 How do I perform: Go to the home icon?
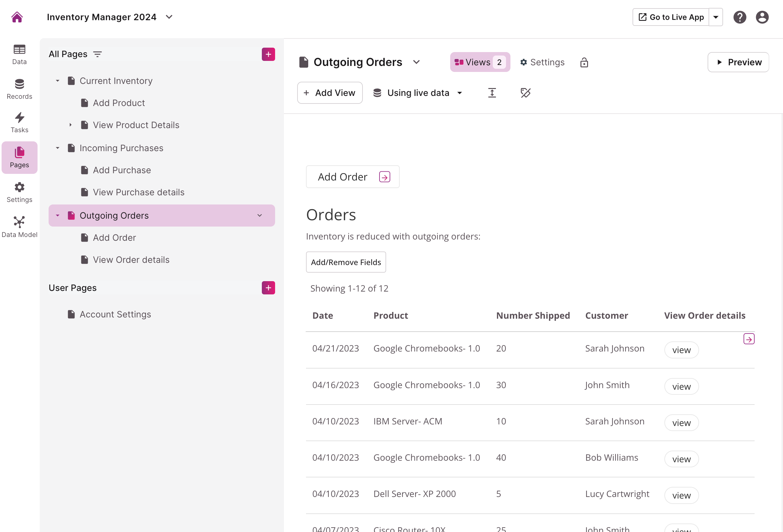coord(17,17)
